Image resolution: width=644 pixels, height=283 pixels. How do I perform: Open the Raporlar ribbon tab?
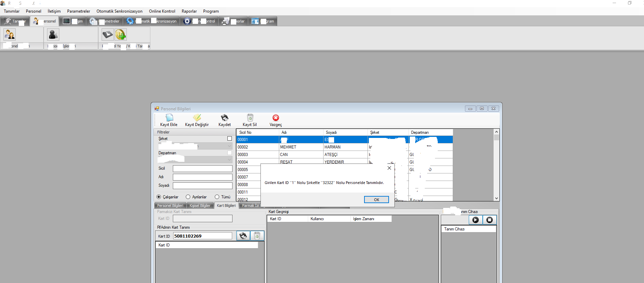[x=233, y=21]
